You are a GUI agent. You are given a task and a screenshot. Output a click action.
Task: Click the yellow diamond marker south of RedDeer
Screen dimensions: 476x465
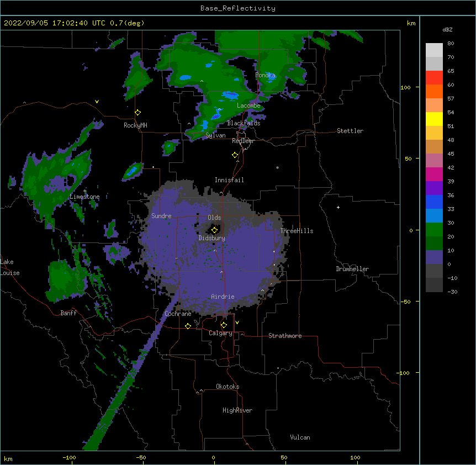tap(235, 155)
